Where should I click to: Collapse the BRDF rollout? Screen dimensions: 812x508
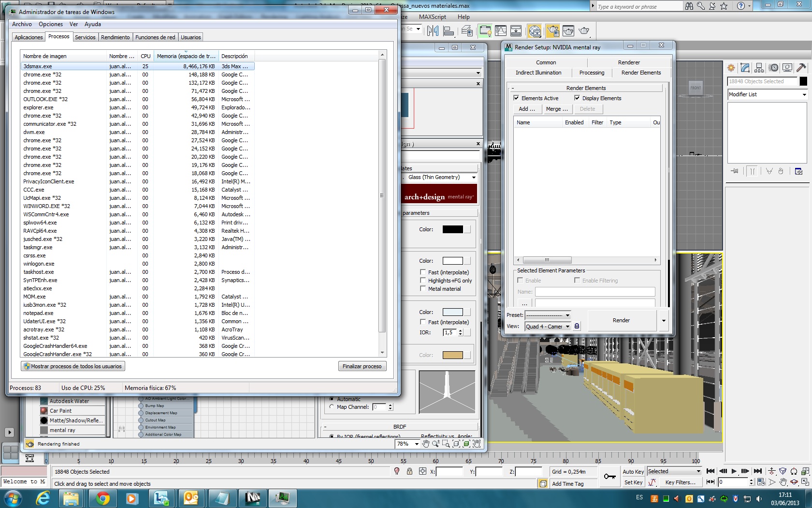(x=399, y=427)
